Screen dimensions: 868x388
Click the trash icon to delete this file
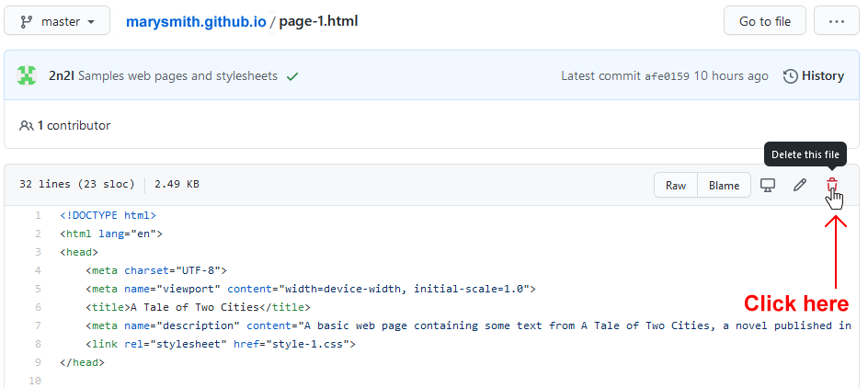coord(831,186)
